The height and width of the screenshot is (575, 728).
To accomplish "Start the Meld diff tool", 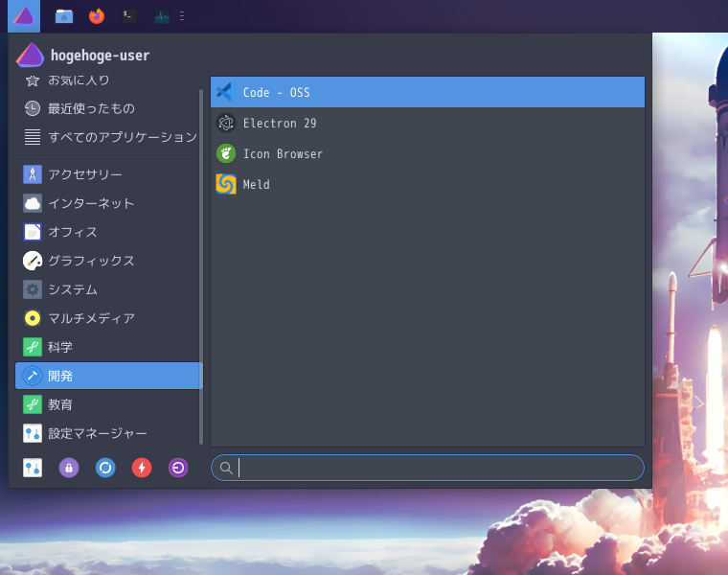I will pyautogui.click(x=427, y=184).
